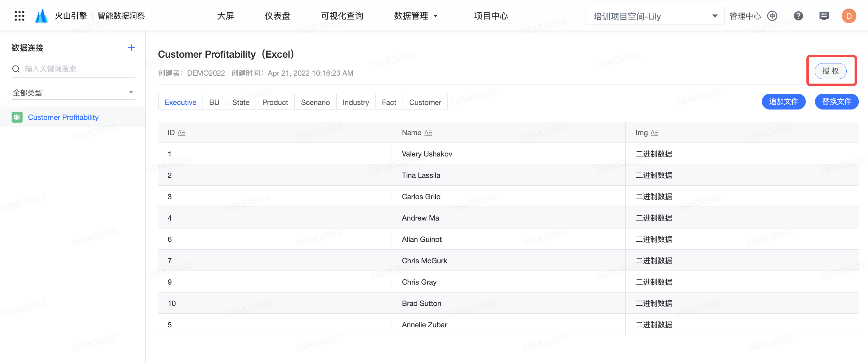Expand the 数据管理 menu
This screenshot has width=868, height=363.
(x=415, y=16)
